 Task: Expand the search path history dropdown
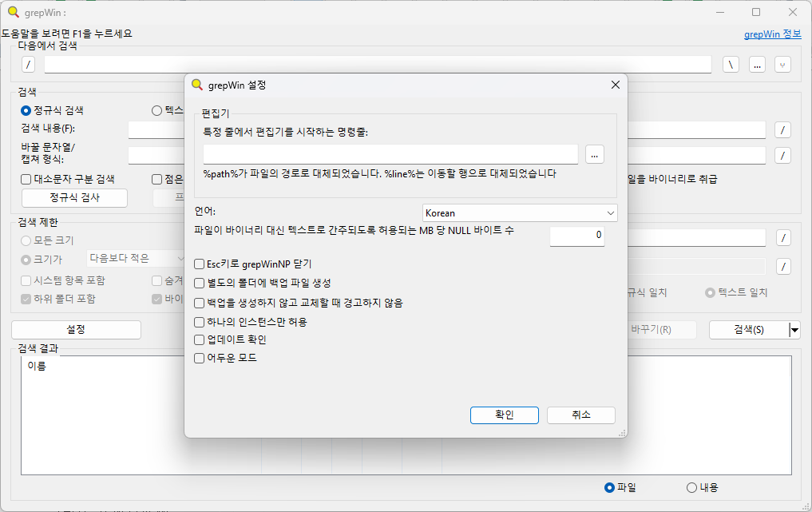[782, 65]
